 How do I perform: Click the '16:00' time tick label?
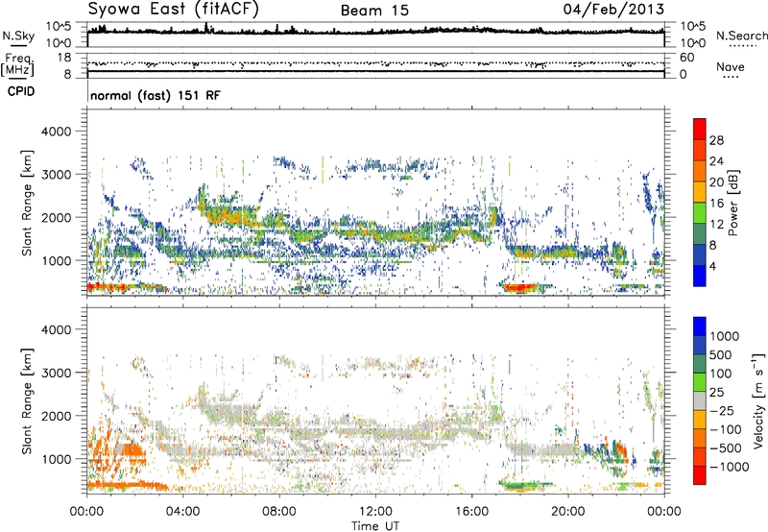[471, 512]
